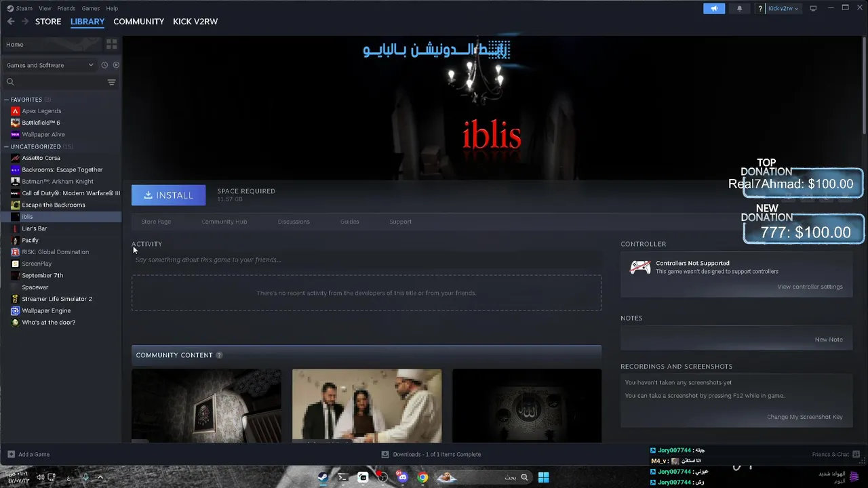Select the LIBRARY tab
Viewport: 868px width, 488px height.
click(x=87, y=22)
